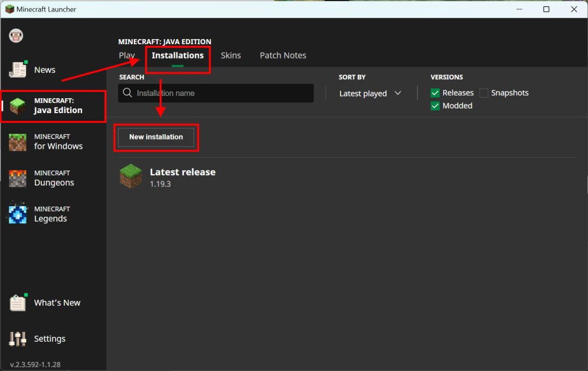Screen dimensions: 588x371
Task: Open the What's New clipboard icon
Action: coord(18,303)
